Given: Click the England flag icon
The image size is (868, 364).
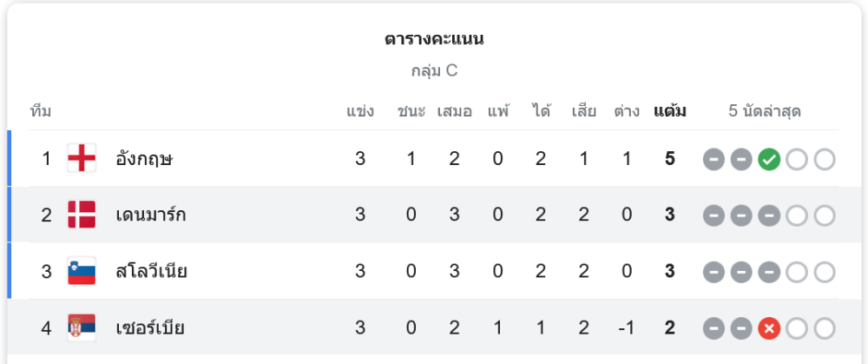Looking at the screenshot, I should point(82,159).
